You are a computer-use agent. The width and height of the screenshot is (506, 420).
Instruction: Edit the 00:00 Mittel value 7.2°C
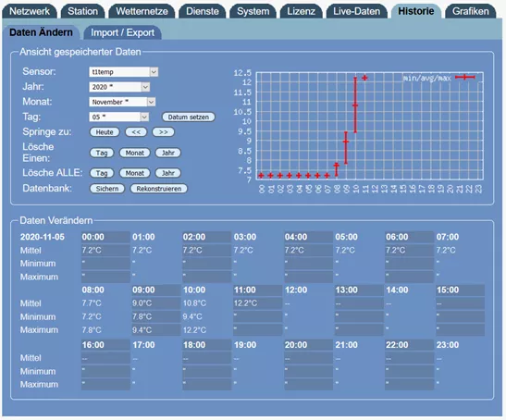pos(105,250)
